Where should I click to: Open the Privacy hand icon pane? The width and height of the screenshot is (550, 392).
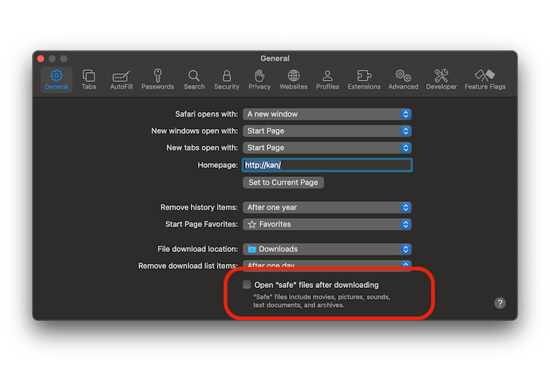pyautogui.click(x=260, y=79)
